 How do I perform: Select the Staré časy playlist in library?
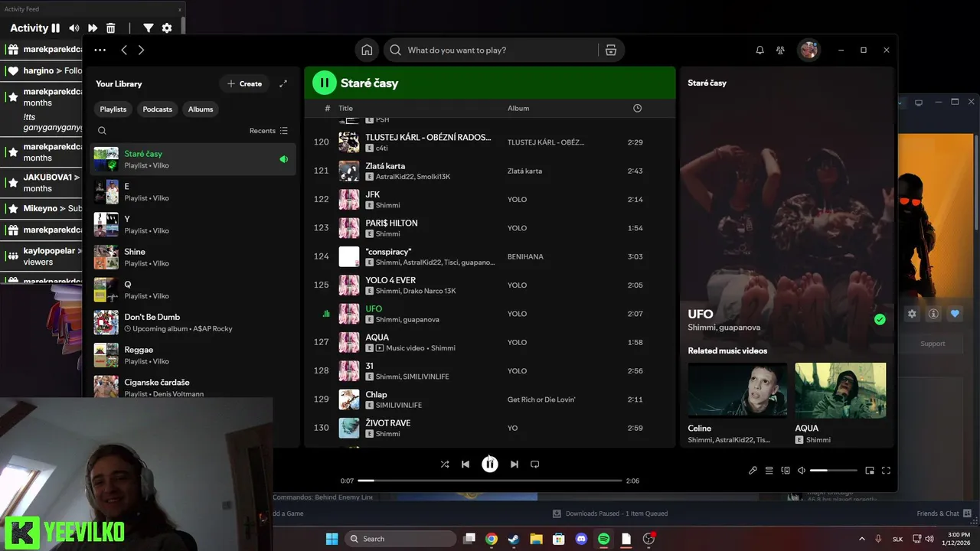193,159
